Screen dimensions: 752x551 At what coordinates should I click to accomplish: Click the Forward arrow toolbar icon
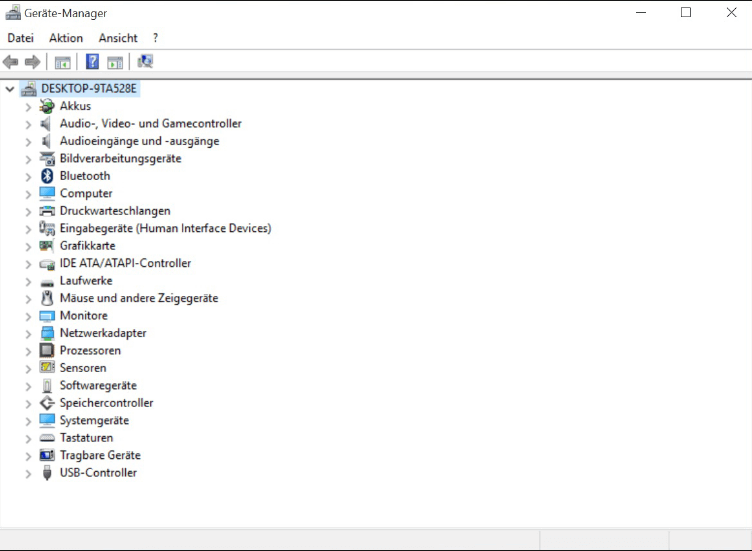33,62
